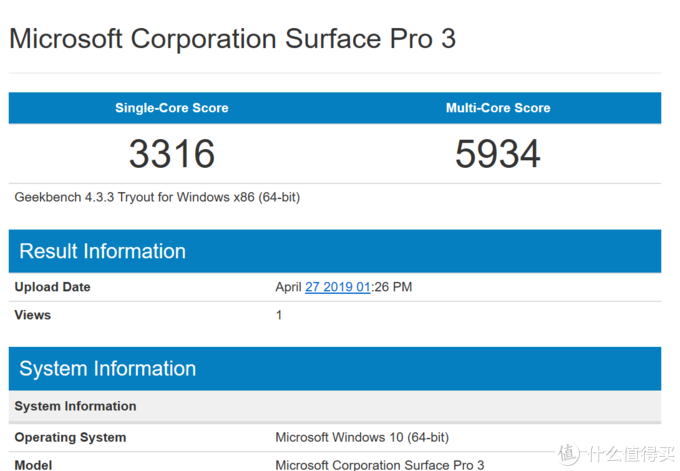Select the 'Single-Core Score' header
Image resolution: width=680 pixels, height=471 pixels.
point(172,108)
